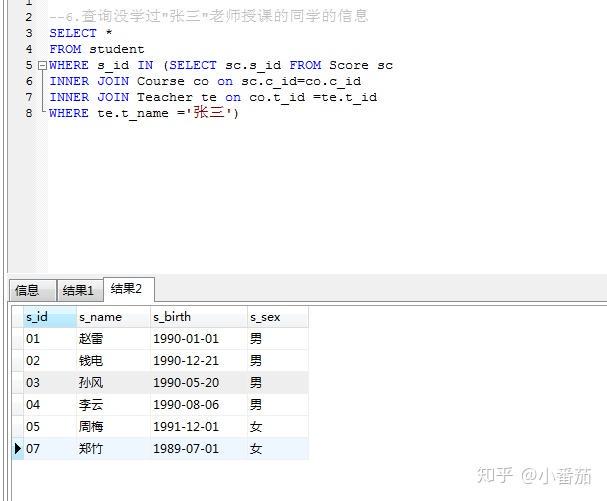Click birth date 1989-07-01
Screen dimensions: 607x501
click(199, 449)
